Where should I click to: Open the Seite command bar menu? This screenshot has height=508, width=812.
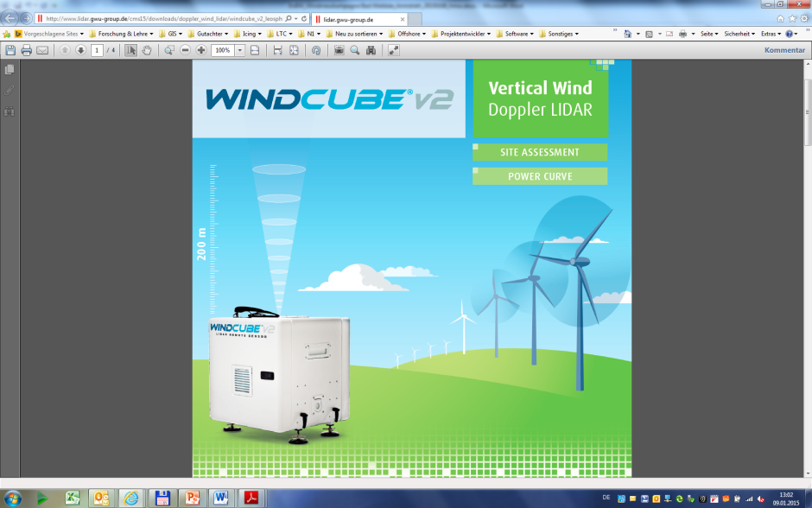pos(709,34)
